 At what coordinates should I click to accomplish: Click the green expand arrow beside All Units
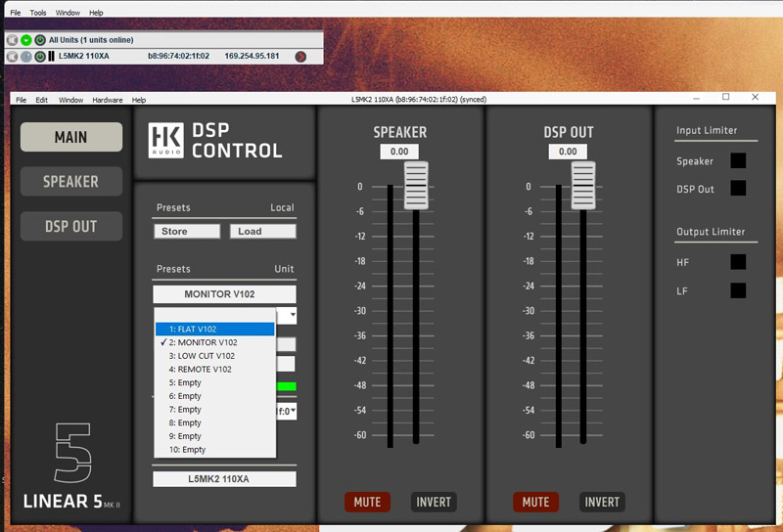coord(26,40)
